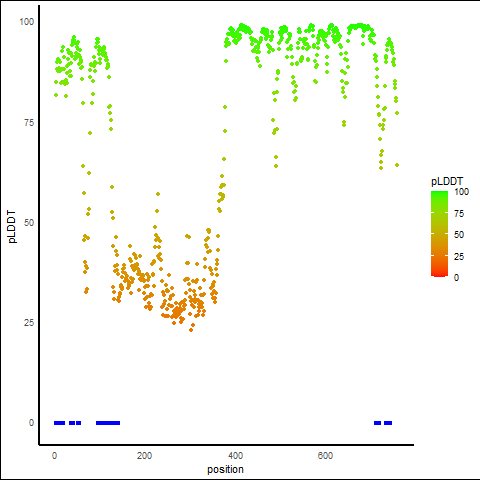Click the lowest orange data point near position 300
The height and width of the screenshot is (480, 480).
click(x=191, y=330)
